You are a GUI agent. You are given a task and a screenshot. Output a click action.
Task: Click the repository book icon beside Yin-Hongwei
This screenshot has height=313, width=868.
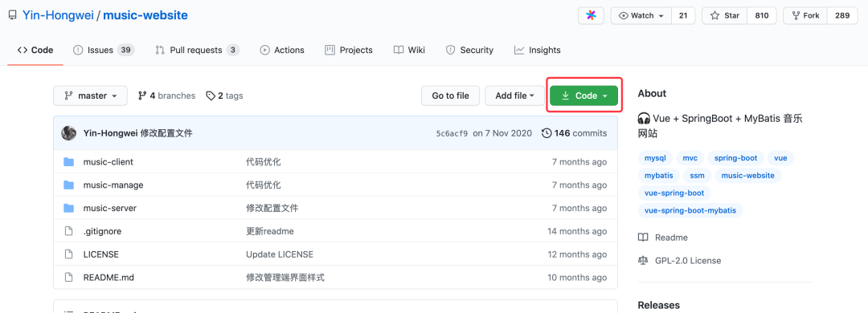12,15
